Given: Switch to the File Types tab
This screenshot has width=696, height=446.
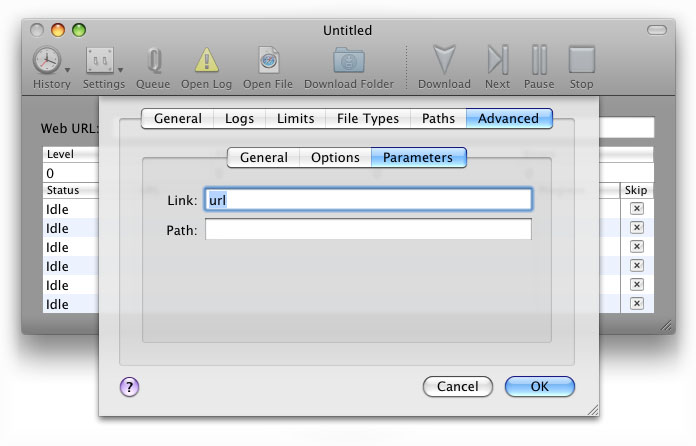Looking at the screenshot, I should (x=367, y=118).
